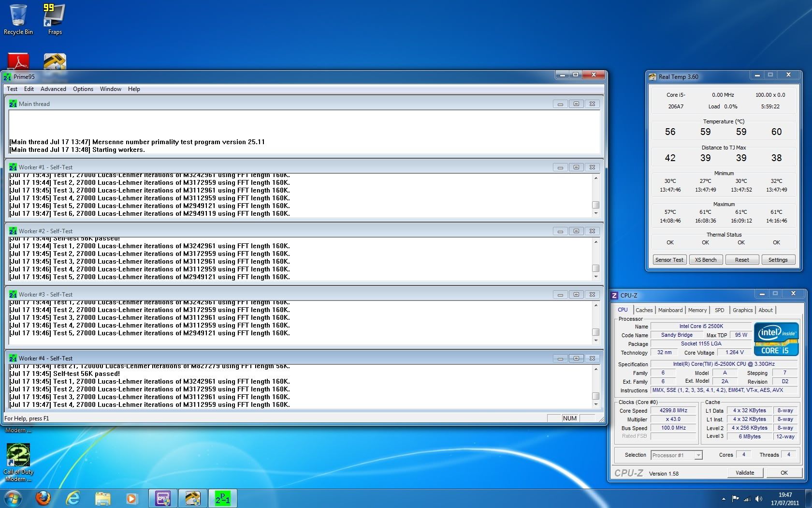Switch to the Memory tab in CPU-Z
The image size is (812, 508).
[697, 310]
